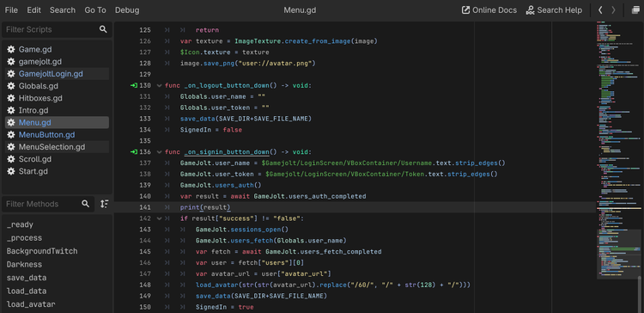Viewport: 644px width, 313px height.
Task: Open the File menu
Action: pyautogui.click(x=11, y=10)
